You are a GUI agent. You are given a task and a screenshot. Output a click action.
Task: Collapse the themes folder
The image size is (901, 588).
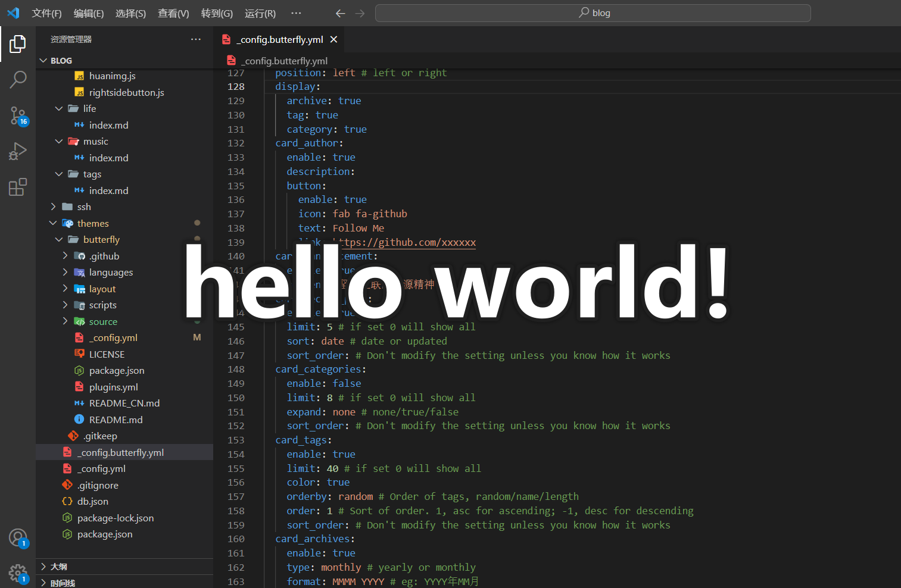pyautogui.click(x=93, y=224)
